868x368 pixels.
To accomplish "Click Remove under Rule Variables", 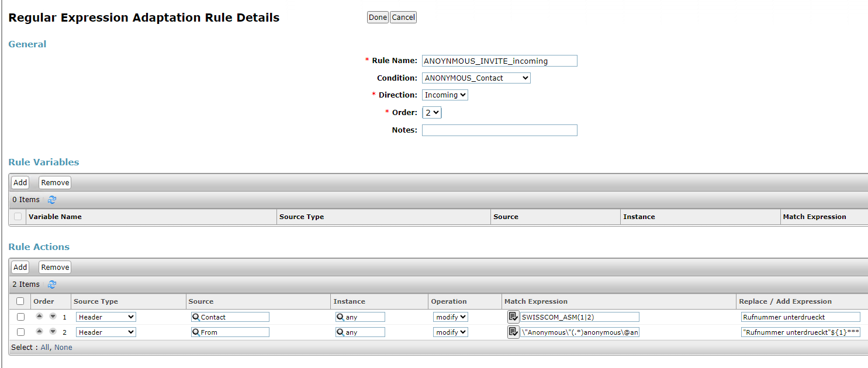I will 55,182.
